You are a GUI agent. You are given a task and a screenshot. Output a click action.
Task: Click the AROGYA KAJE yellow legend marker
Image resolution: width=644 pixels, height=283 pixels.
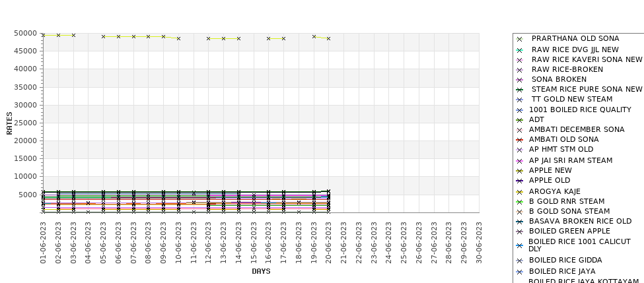tap(520, 193)
